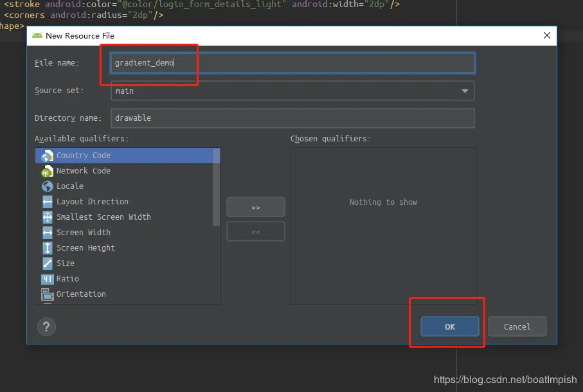583x392 pixels.
Task: Select the Network Code row
Action: tap(124, 171)
